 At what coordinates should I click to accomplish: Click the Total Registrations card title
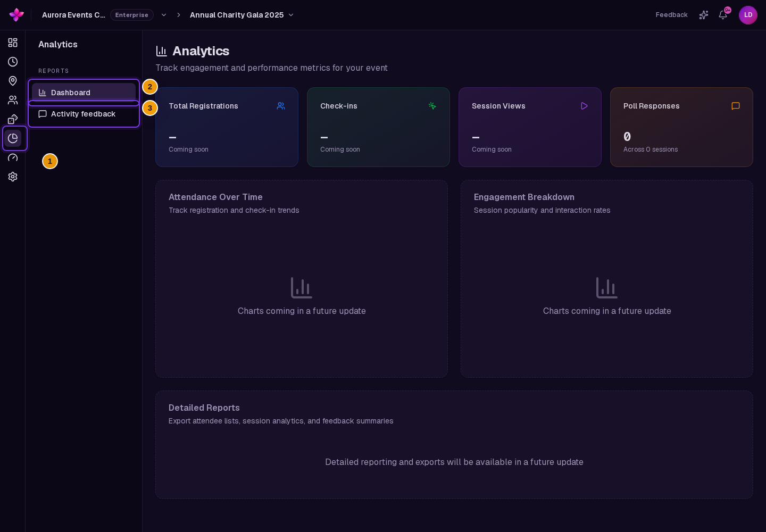click(x=203, y=106)
